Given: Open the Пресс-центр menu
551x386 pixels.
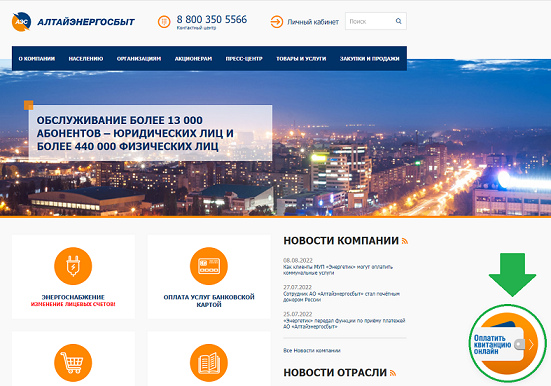Looking at the screenshot, I should point(244,59).
